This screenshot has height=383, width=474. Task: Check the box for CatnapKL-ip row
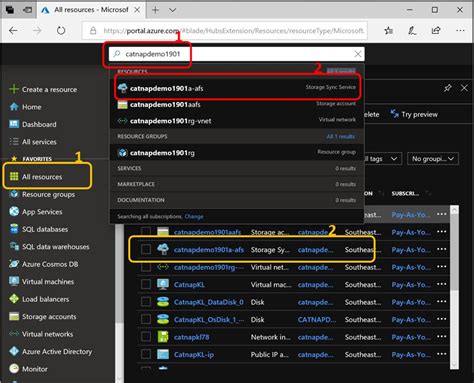146,354
